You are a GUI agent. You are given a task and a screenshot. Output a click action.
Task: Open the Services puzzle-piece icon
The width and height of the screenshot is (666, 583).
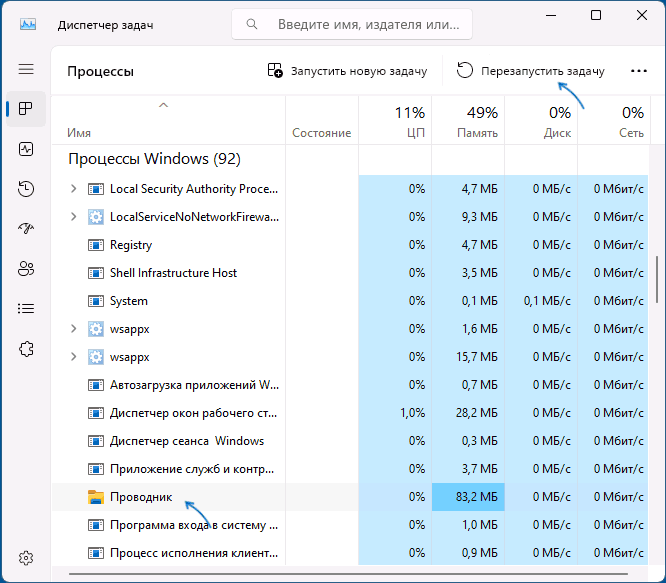pos(26,349)
